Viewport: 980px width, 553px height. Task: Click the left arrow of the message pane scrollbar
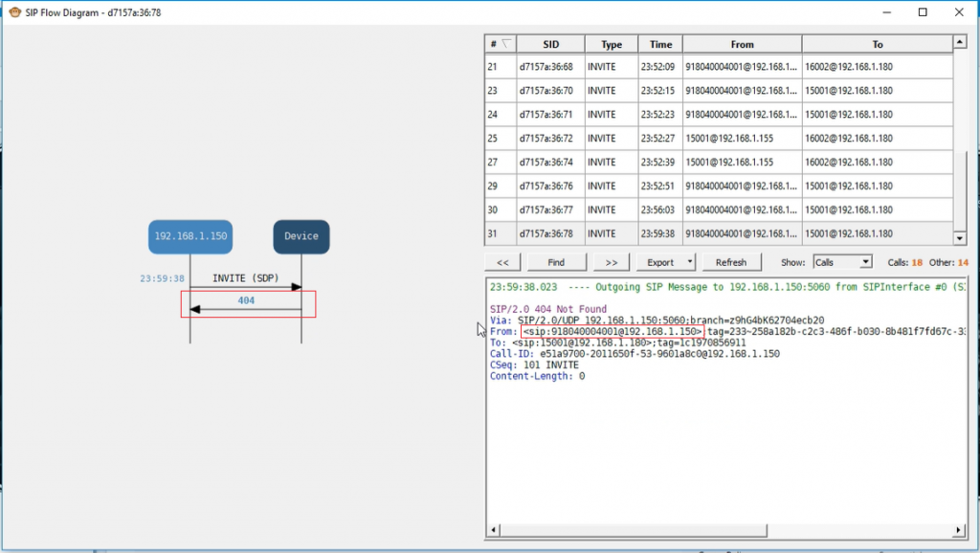[x=492, y=529]
